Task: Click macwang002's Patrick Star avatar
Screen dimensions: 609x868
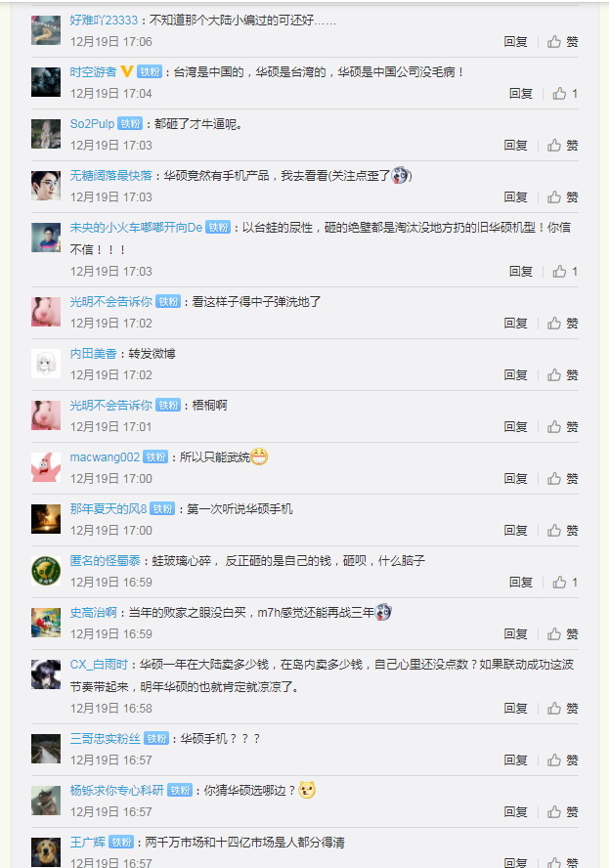Action: click(x=46, y=467)
